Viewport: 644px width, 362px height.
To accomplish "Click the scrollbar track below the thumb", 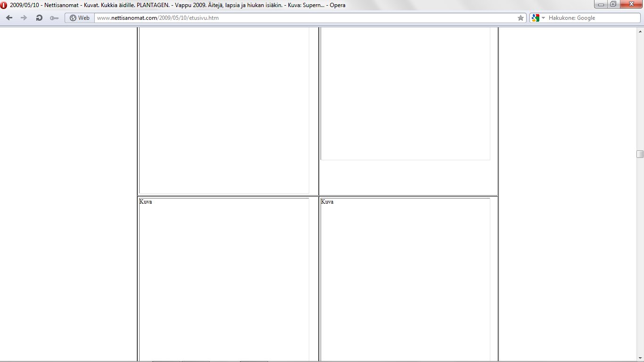I will coord(640,259).
